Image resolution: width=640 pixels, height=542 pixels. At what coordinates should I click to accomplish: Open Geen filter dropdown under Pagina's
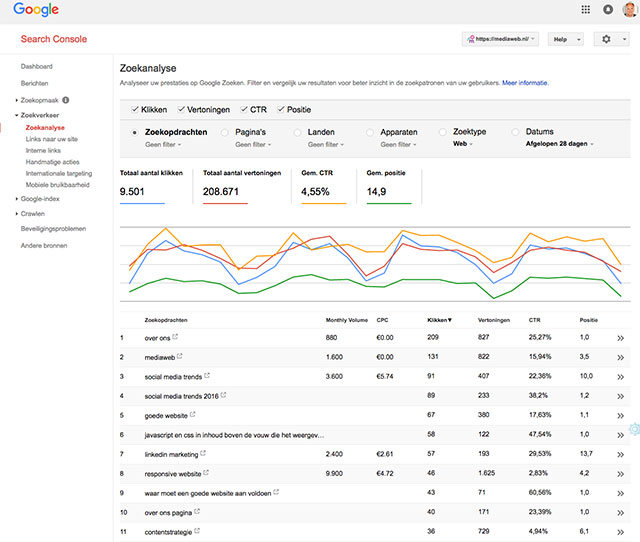click(253, 144)
